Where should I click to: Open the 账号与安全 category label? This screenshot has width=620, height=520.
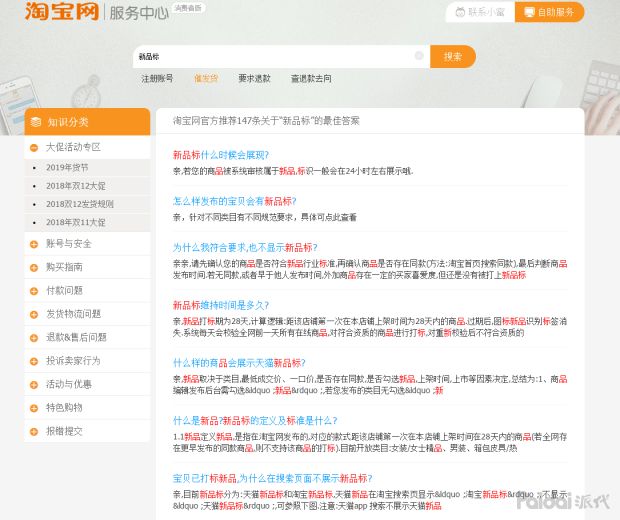(69, 244)
